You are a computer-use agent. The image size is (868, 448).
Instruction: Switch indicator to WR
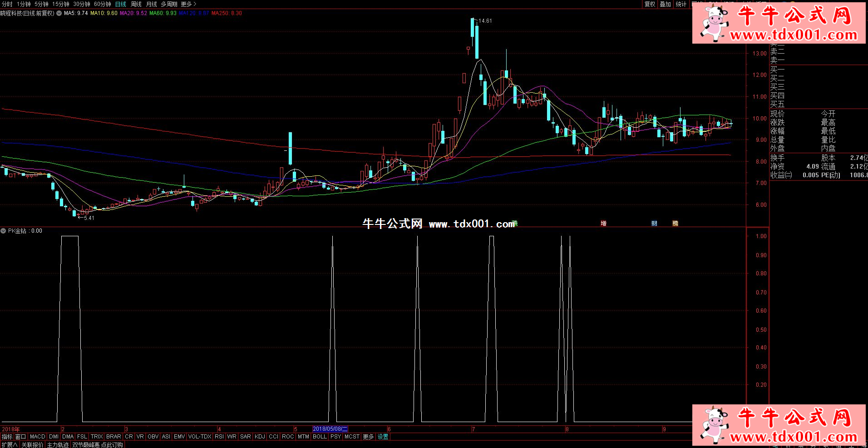click(x=232, y=437)
